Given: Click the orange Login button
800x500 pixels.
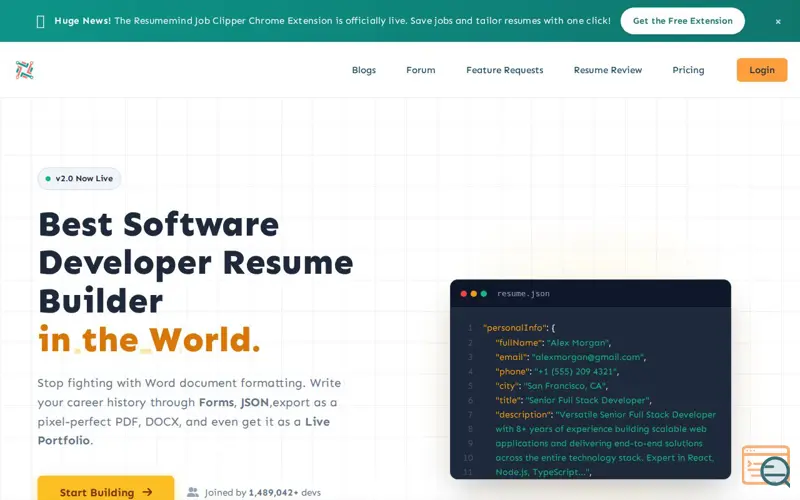Looking at the screenshot, I should point(761,70).
